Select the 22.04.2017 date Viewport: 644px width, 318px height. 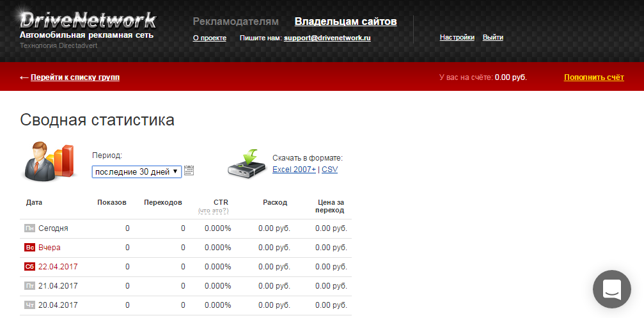58,267
